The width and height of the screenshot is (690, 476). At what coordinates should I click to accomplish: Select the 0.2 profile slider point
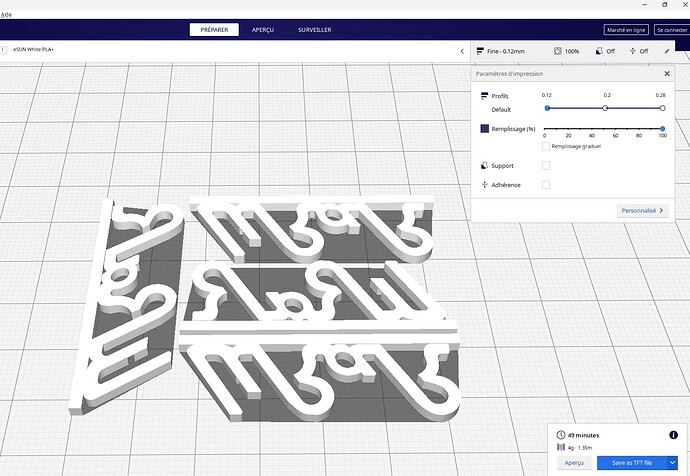(605, 108)
